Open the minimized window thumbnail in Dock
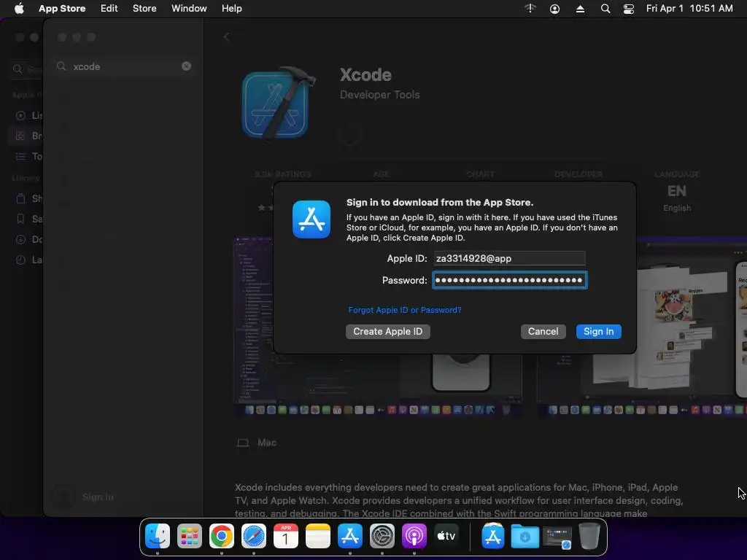747x560 pixels. pos(557,537)
